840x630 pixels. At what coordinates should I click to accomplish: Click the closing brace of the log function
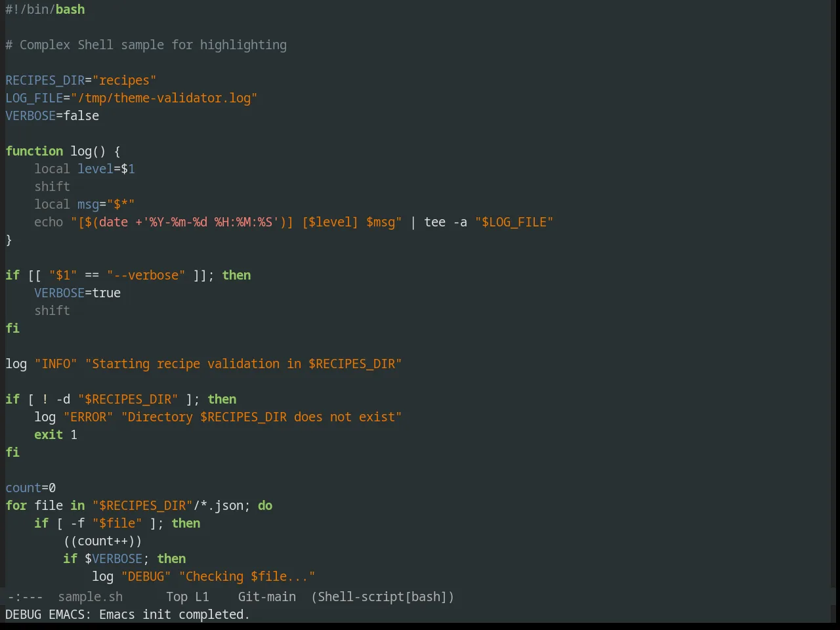(9, 240)
